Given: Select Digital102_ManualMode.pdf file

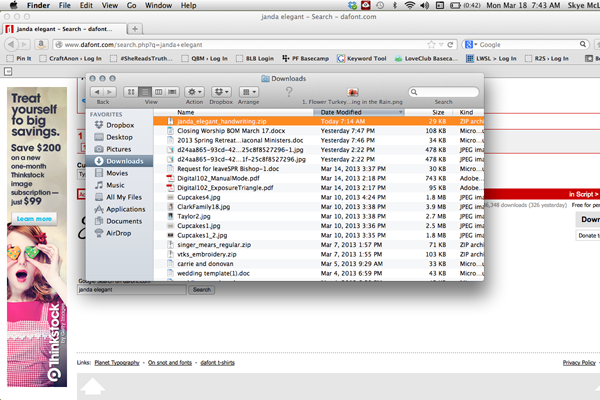Looking at the screenshot, I should tap(319, 178).
